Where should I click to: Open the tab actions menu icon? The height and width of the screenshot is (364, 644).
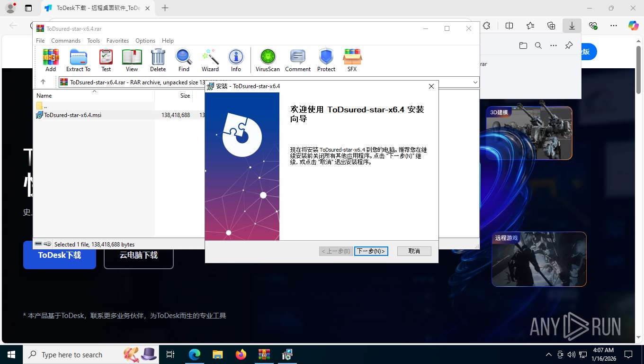coord(28,8)
